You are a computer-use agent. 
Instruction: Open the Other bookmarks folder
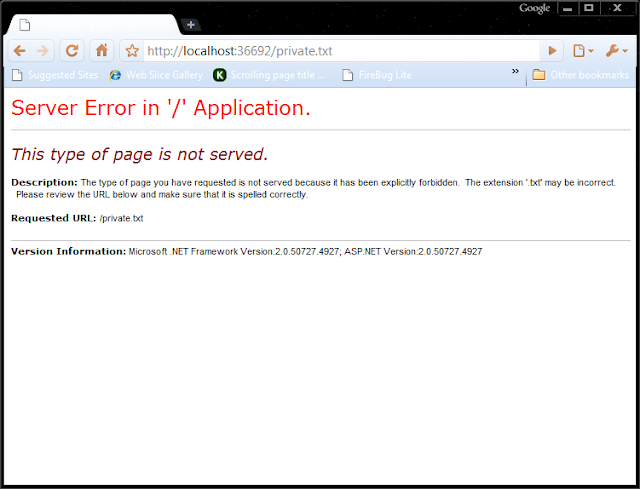click(x=580, y=75)
